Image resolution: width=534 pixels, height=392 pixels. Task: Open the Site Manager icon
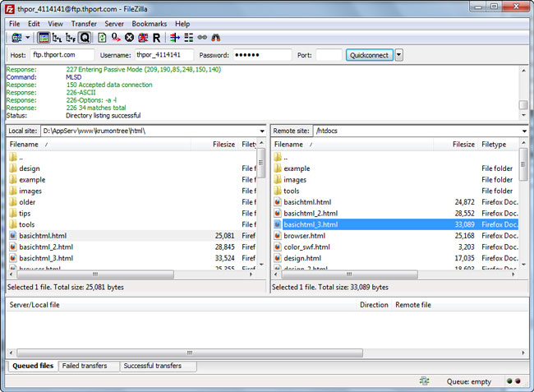coord(16,38)
